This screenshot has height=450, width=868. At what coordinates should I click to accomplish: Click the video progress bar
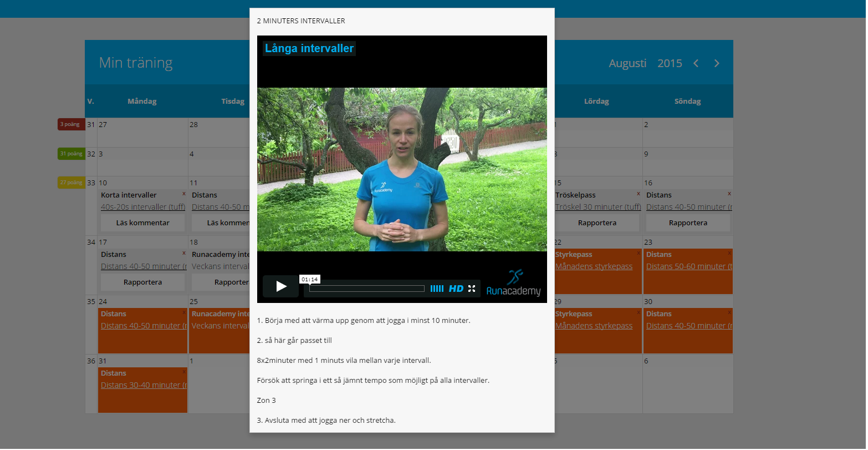(x=366, y=289)
